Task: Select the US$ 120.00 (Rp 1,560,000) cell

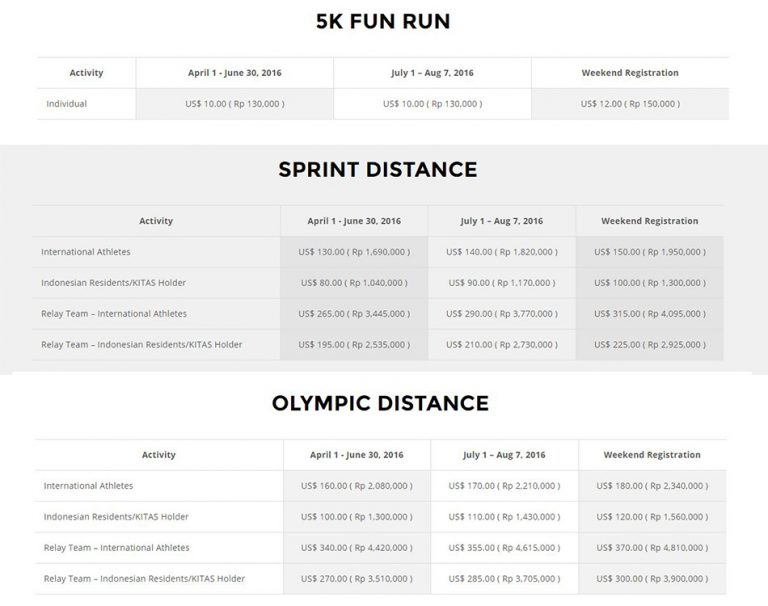Action: 652,517
